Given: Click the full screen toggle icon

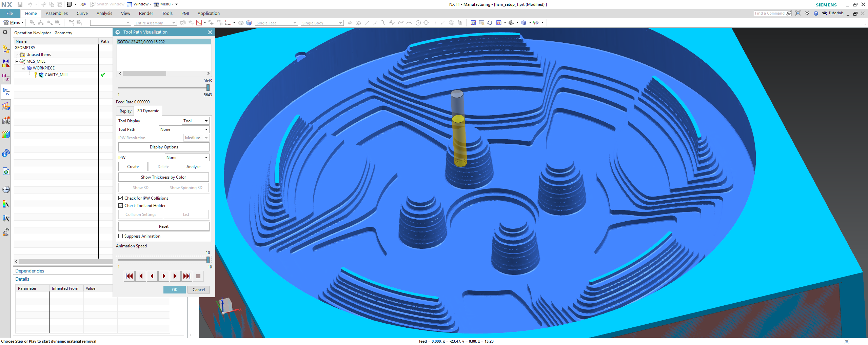Looking at the screenshot, I should click(x=798, y=13).
